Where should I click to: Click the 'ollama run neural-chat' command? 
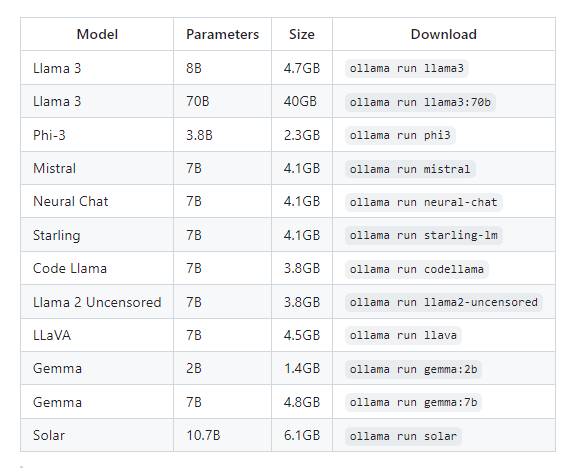pos(424,202)
